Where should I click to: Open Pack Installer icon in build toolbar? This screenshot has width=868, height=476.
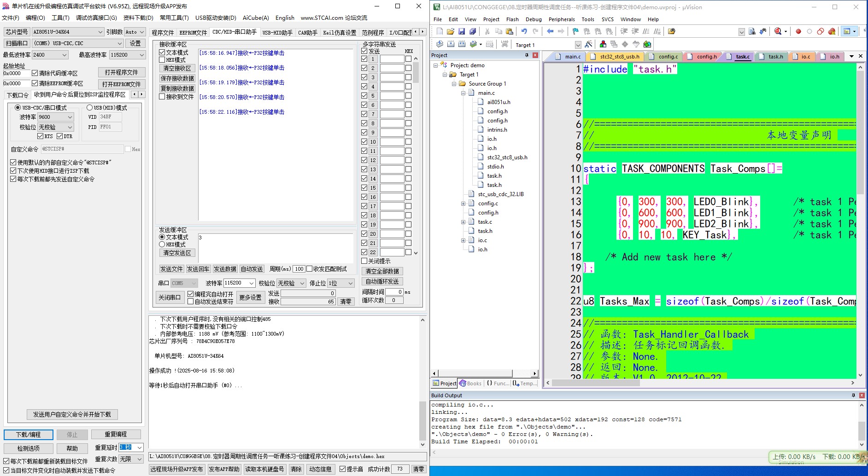click(x=647, y=44)
